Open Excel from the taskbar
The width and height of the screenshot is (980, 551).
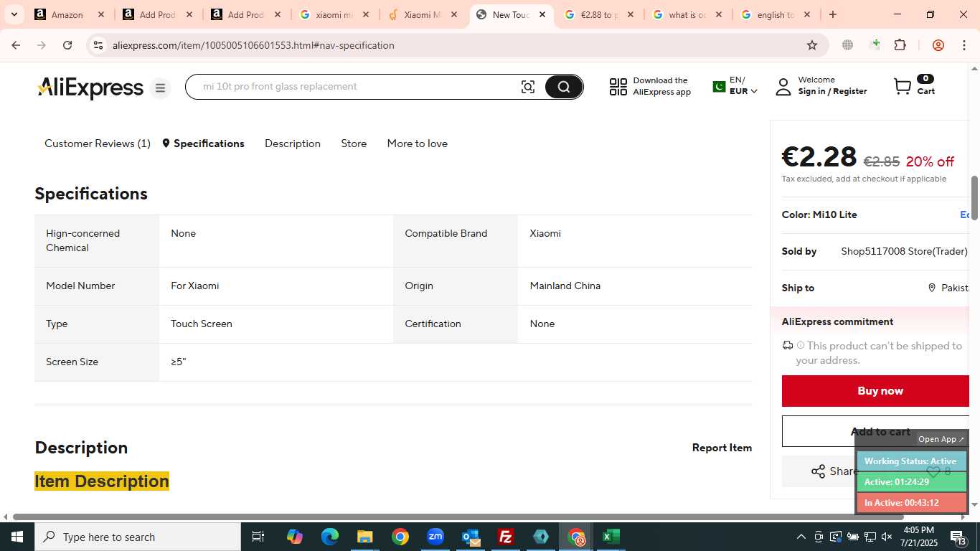[611, 537]
